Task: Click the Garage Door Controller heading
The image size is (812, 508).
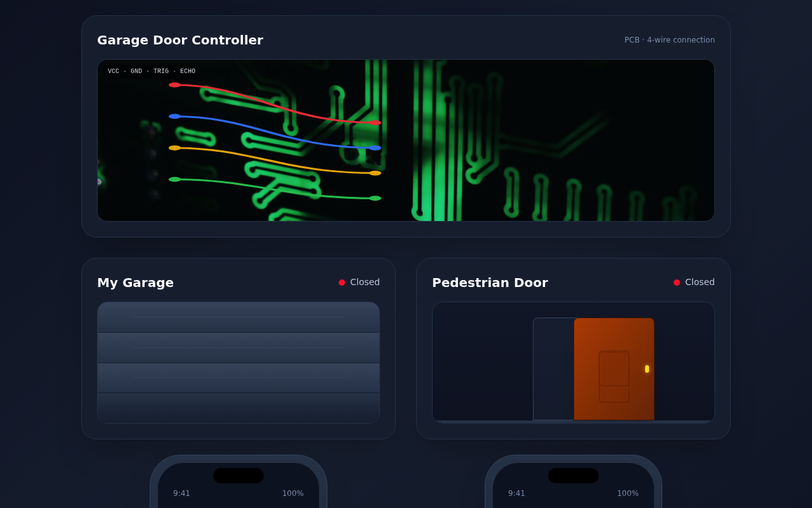Action: (x=180, y=40)
